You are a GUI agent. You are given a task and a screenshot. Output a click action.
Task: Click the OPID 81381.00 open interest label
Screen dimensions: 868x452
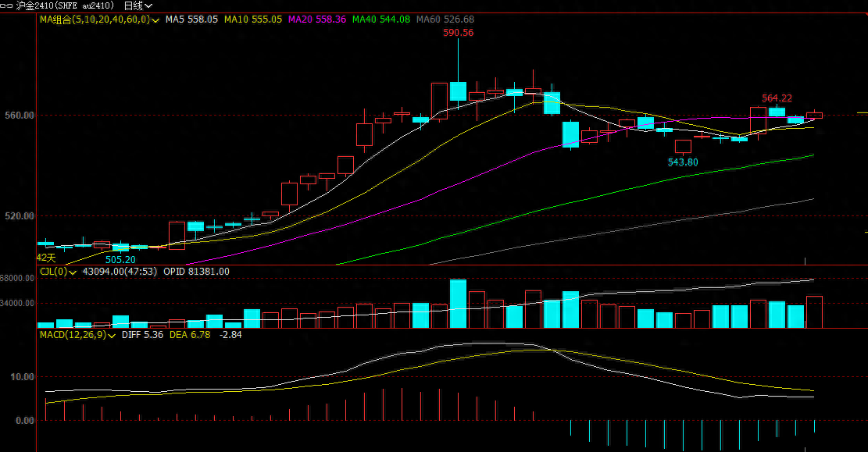[196, 272]
